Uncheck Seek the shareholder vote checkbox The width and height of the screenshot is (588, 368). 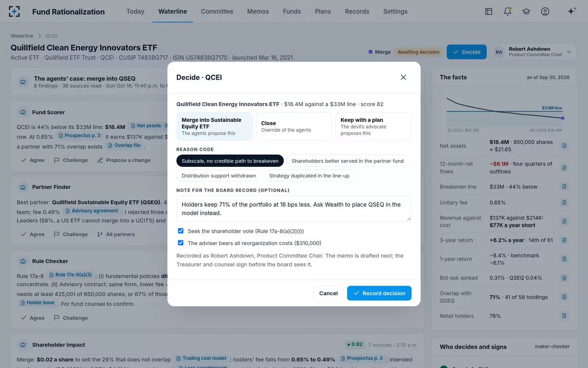(180, 231)
